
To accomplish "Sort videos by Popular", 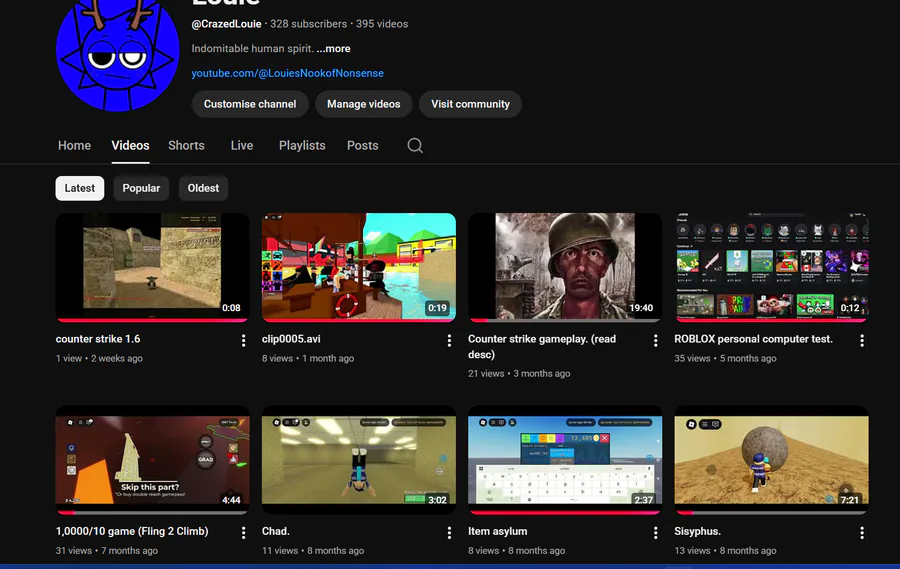I will (x=141, y=188).
